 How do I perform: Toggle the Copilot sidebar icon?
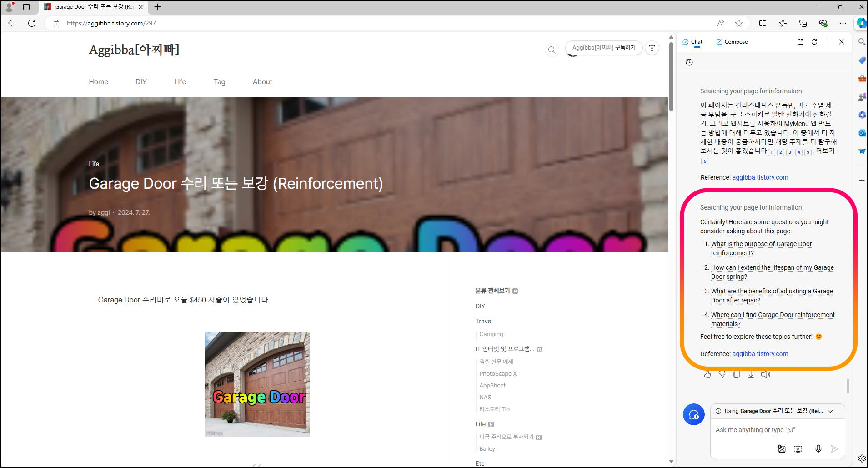point(861,23)
